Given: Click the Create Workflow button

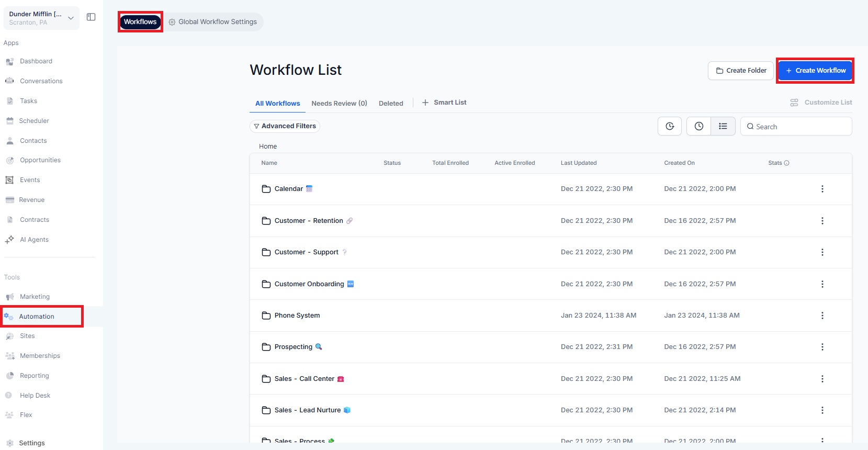Looking at the screenshot, I should tap(815, 71).
